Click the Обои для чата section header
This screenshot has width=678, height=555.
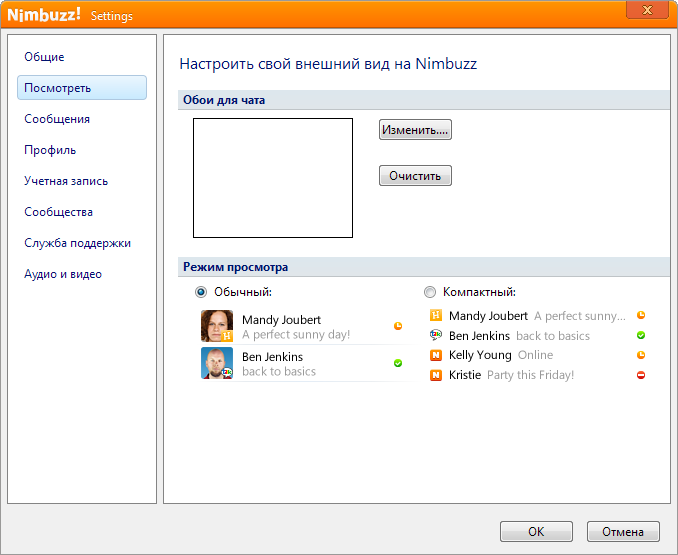(x=423, y=100)
